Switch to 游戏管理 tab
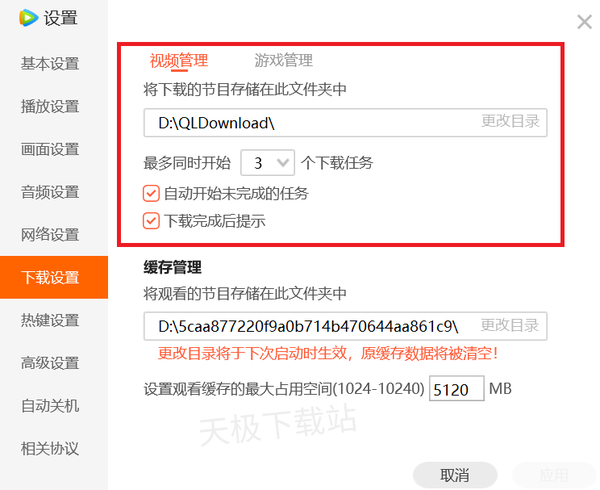600x490 pixels. pyautogui.click(x=283, y=60)
